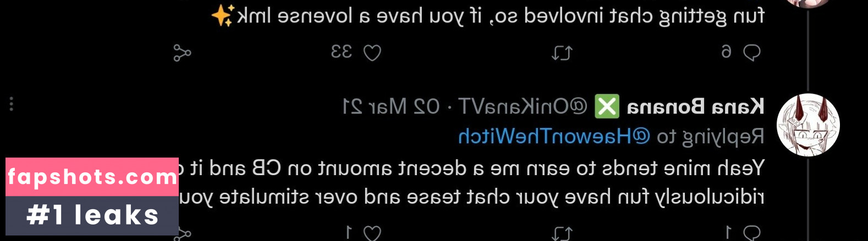Select the green cross emoji beside Kana Bonana
This screenshot has width=868, height=241.
tap(607, 107)
